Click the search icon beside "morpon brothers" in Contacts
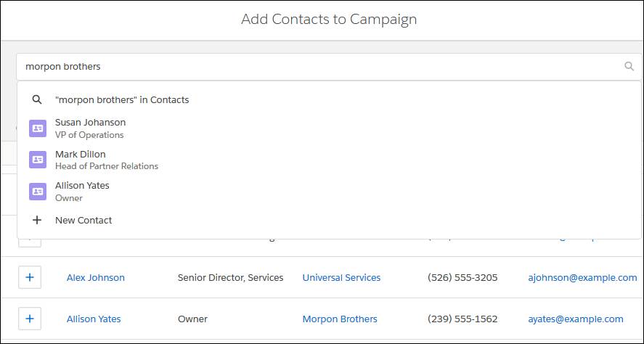The height and width of the screenshot is (344, 644). [x=37, y=99]
